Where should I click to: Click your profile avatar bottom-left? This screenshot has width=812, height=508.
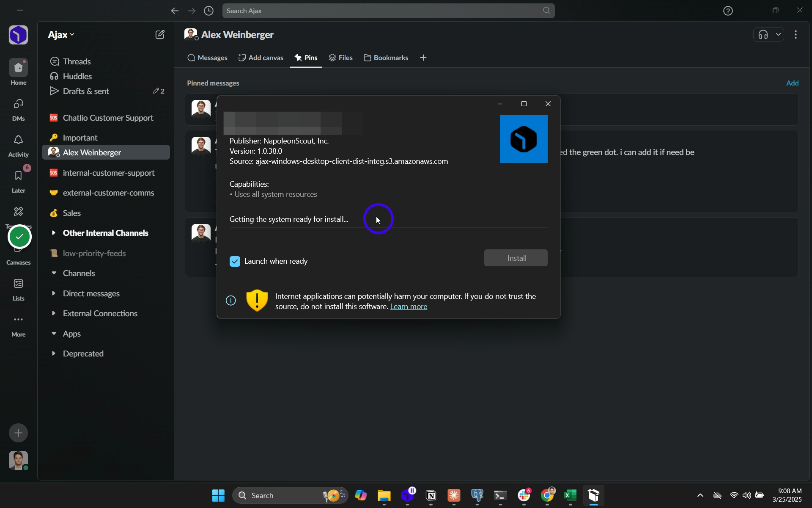pos(18,460)
